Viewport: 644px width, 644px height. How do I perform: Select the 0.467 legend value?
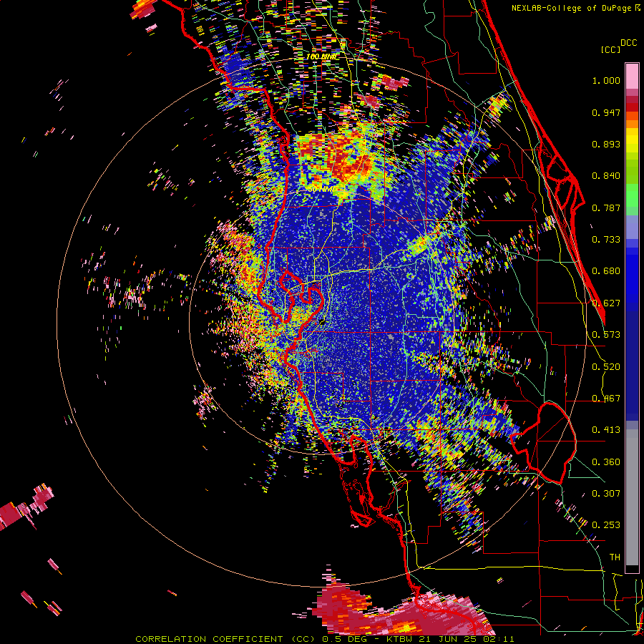[x=606, y=399]
